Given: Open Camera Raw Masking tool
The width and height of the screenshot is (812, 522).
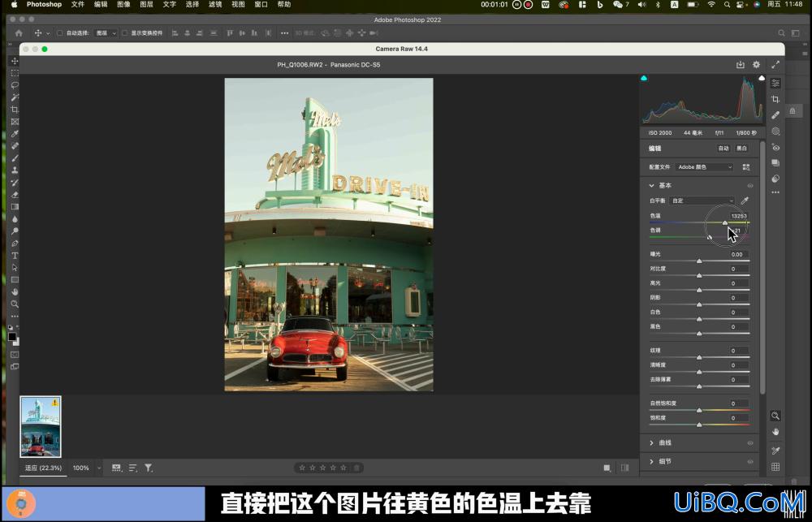Looking at the screenshot, I should pyautogui.click(x=775, y=131).
